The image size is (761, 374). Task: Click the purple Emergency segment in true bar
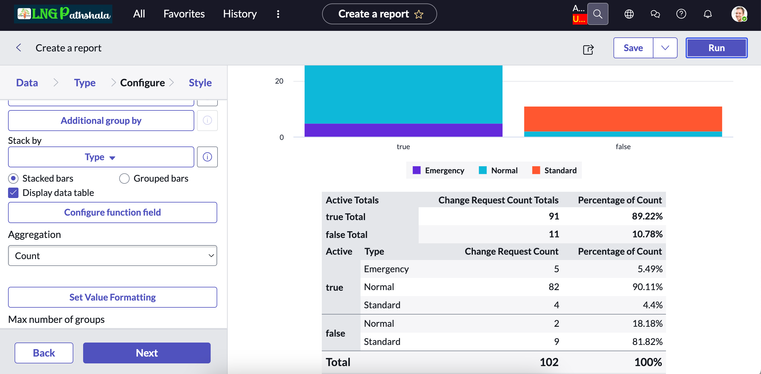403,130
